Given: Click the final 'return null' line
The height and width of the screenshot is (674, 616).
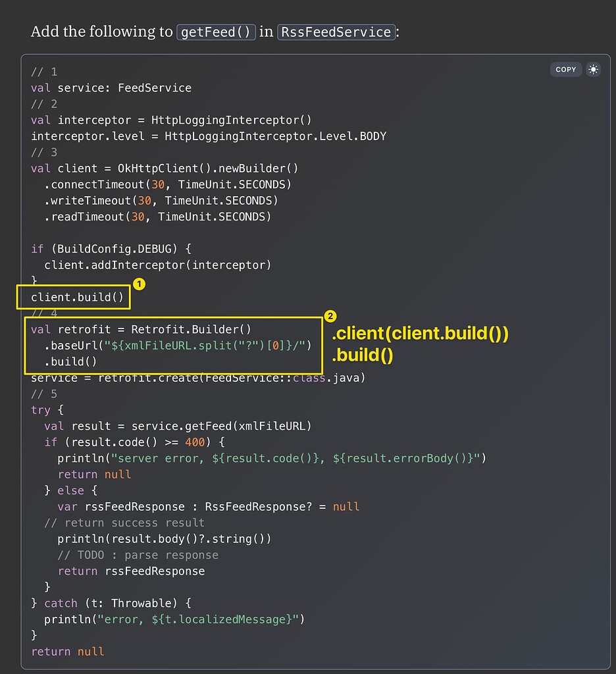Looking at the screenshot, I should (x=68, y=652).
